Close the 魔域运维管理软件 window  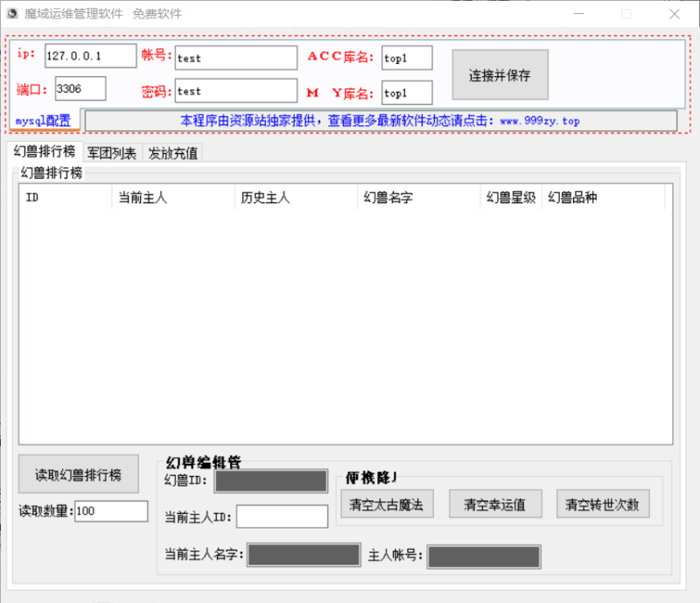coord(675,14)
